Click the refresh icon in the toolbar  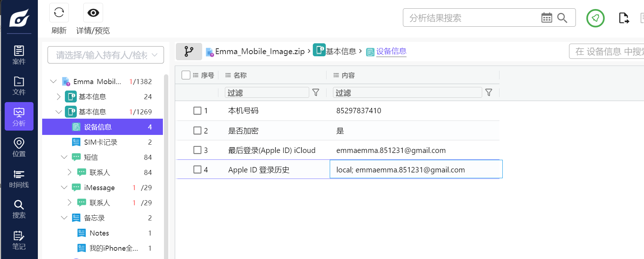tap(59, 13)
